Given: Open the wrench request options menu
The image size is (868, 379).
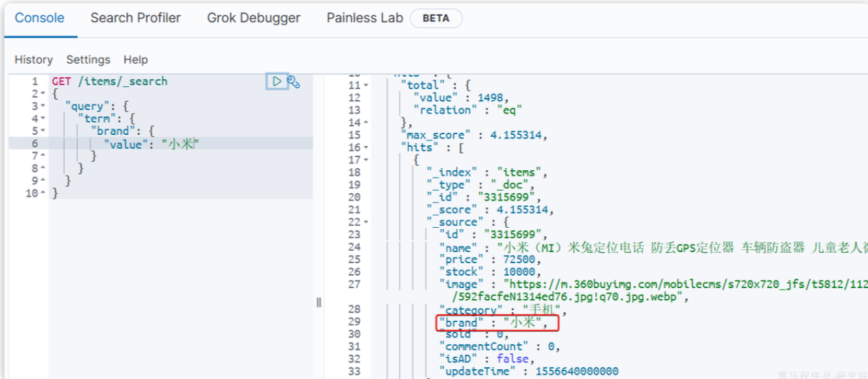Looking at the screenshot, I should [x=294, y=82].
